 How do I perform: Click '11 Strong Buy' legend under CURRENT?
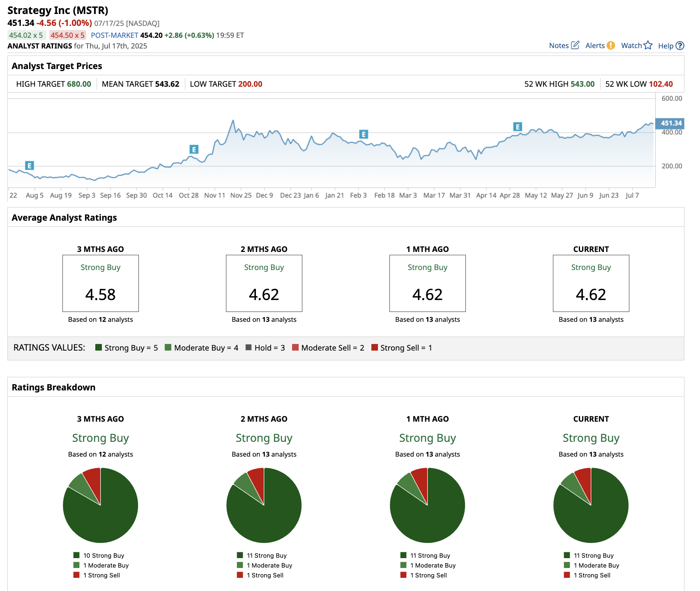tap(589, 555)
